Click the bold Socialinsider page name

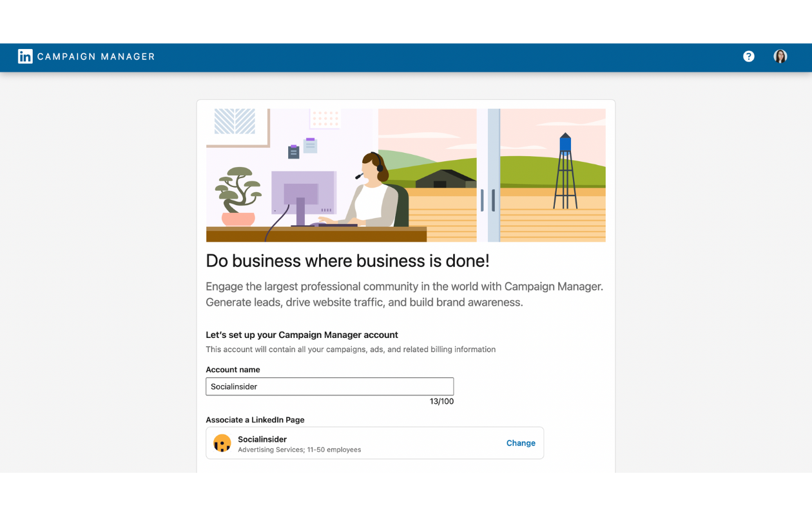[x=262, y=439]
